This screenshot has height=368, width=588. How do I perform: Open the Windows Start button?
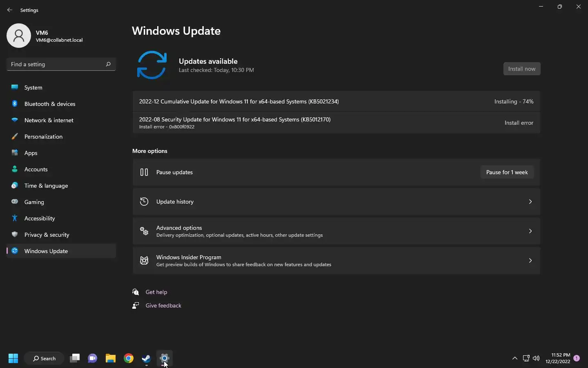coord(13,359)
